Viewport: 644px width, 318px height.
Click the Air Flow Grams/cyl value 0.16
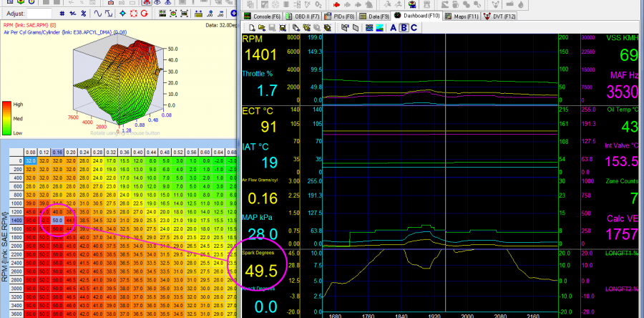tap(263, 198)
